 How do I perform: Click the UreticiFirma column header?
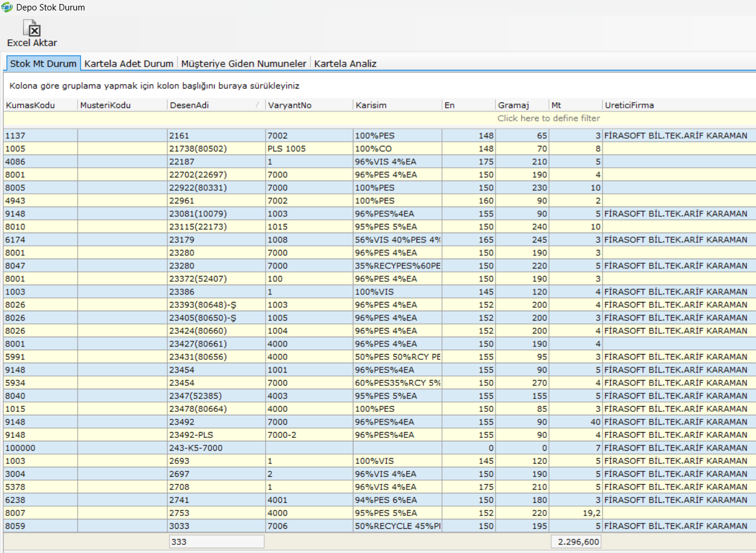[629, 105]
